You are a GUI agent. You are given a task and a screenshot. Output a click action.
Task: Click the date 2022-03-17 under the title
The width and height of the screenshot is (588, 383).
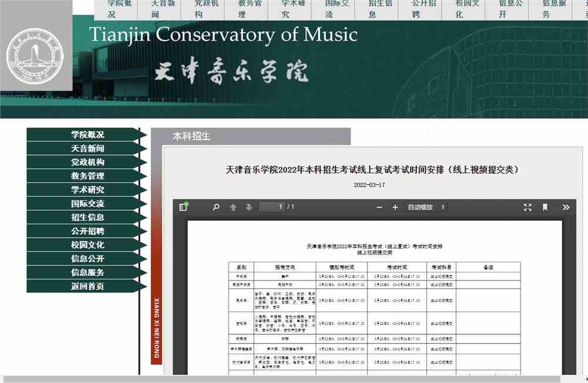(x=369, y=185)
